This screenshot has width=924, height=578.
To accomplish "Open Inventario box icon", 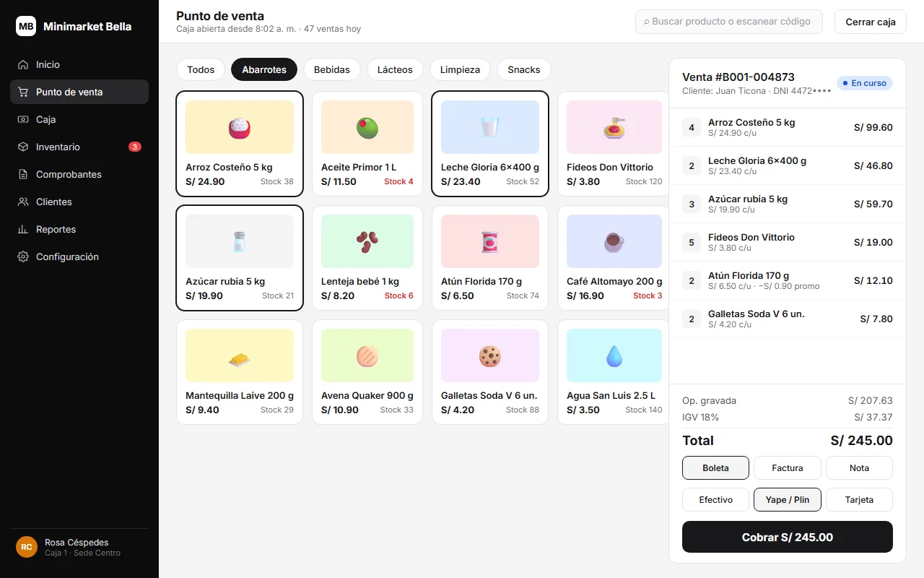I will click(x=23, y=147).
